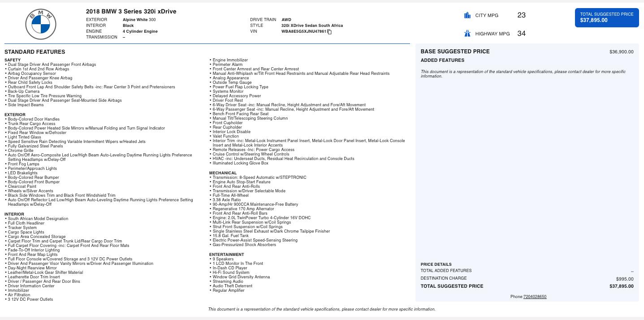Click the City MPG building icon

tap(467, 15)
